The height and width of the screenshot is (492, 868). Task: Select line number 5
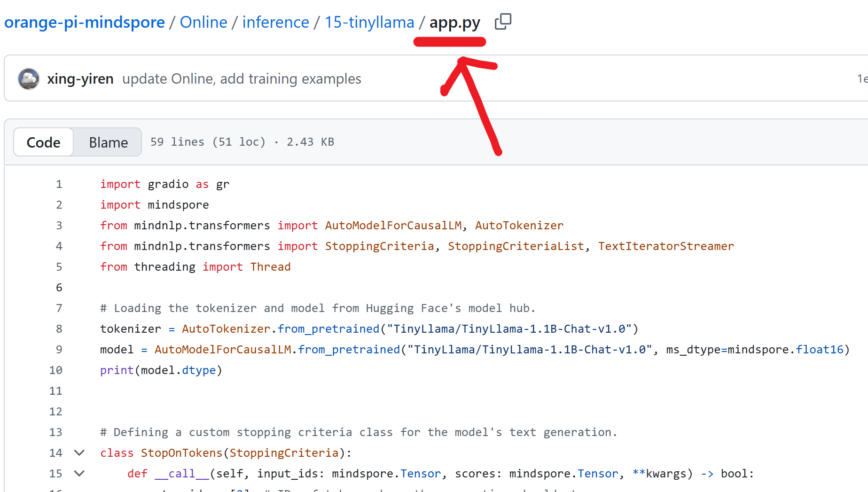(x=59, y=267)
